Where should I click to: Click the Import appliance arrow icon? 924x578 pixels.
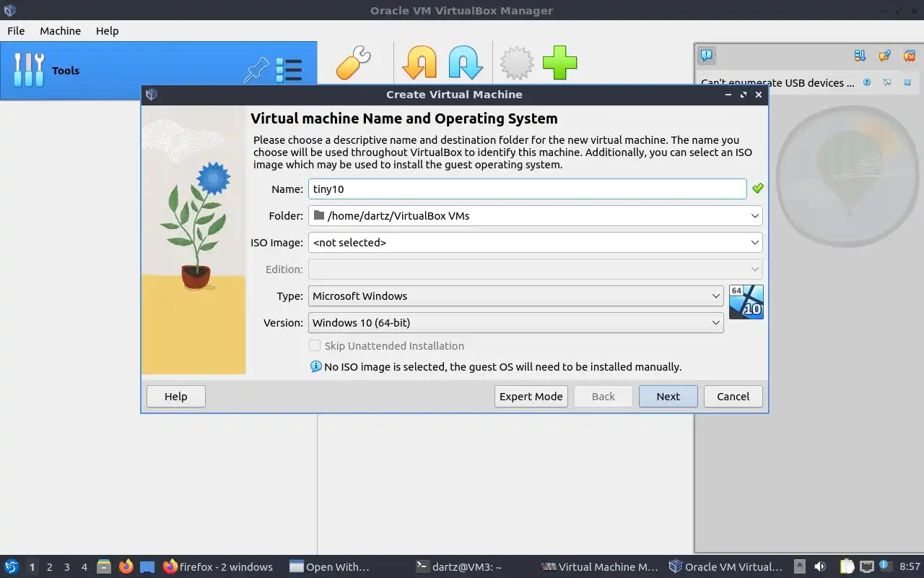tap(419, 63)
